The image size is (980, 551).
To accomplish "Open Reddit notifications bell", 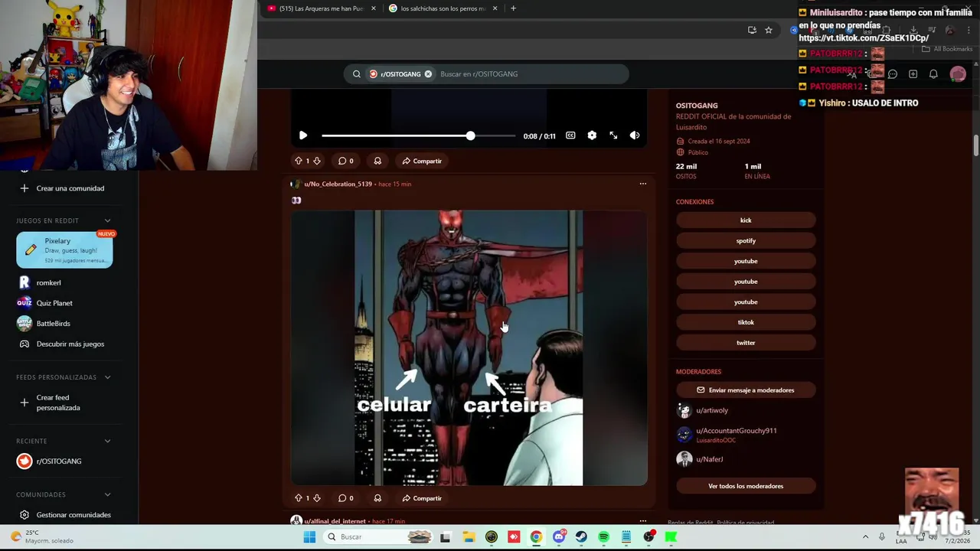I will [933, 74].
